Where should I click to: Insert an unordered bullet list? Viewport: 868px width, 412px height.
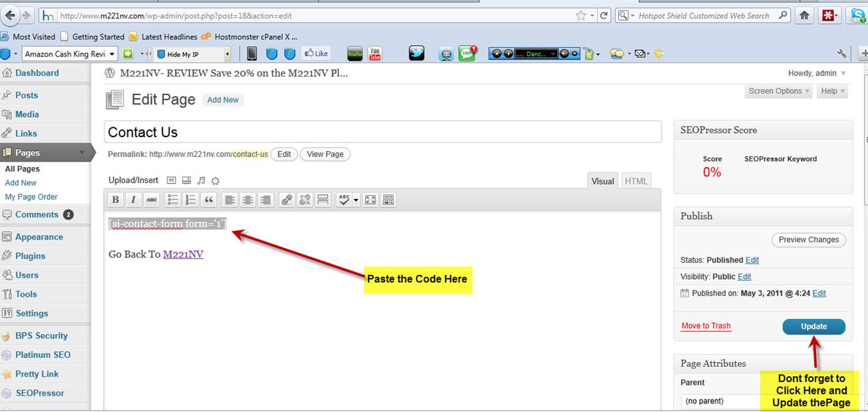(x=173, y=200)
